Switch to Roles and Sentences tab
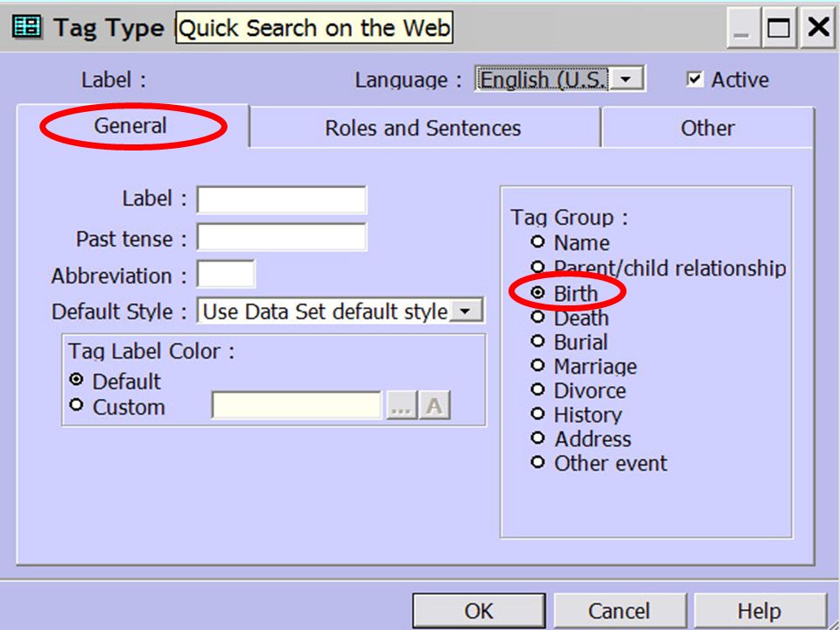Image resolution: width=840 pixels, height=630 pixels. [423, 128]
